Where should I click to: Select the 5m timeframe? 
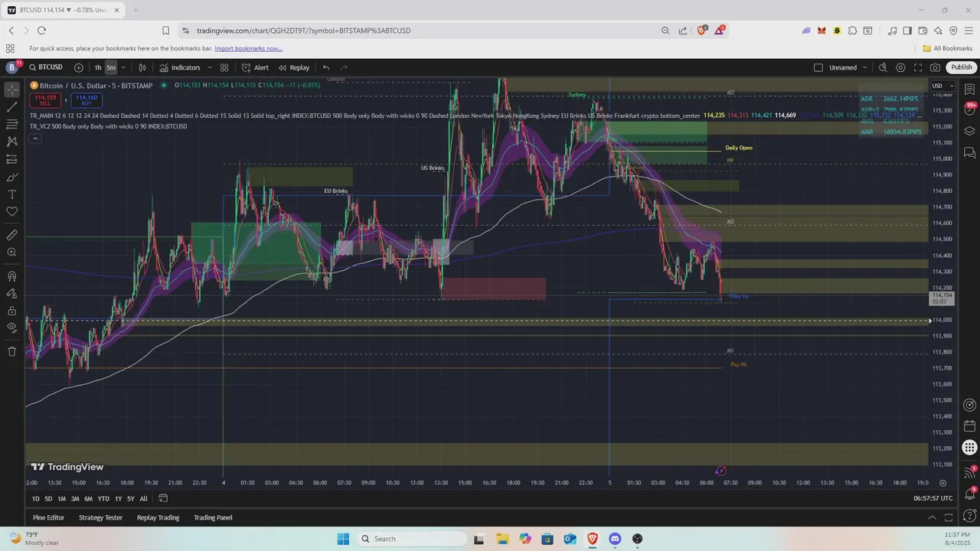coord(111,67)
